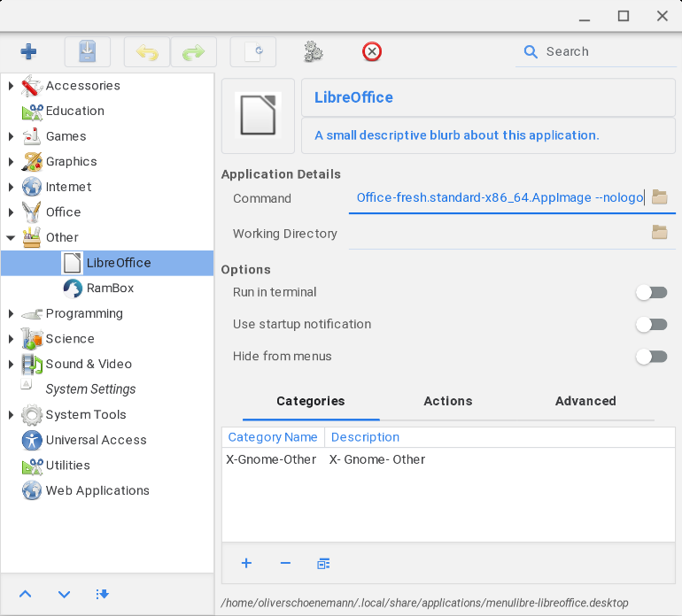The width and height of the screenshot is (682, 616).
Task: Remove category with the minus icon
Action: 285,564
